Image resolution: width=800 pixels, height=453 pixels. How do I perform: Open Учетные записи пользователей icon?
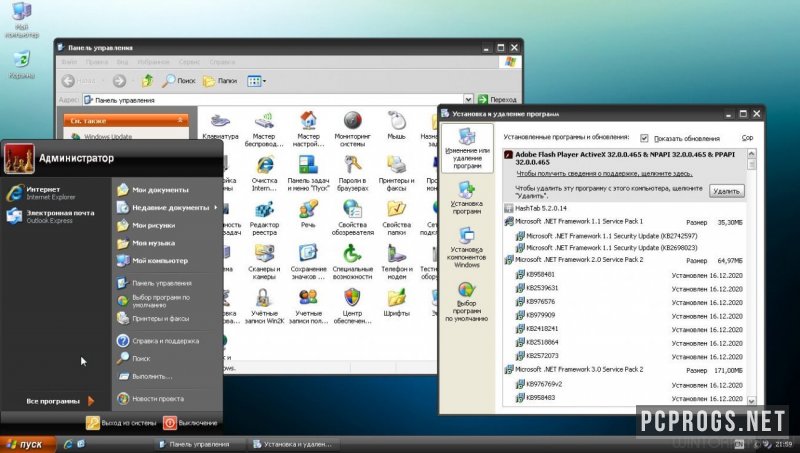(x=308, y=306)
